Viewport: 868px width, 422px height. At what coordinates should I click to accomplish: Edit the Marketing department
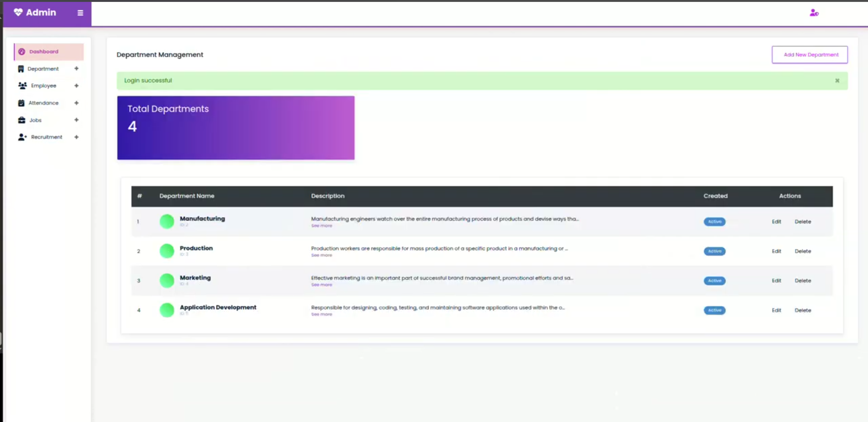(776, 281)
